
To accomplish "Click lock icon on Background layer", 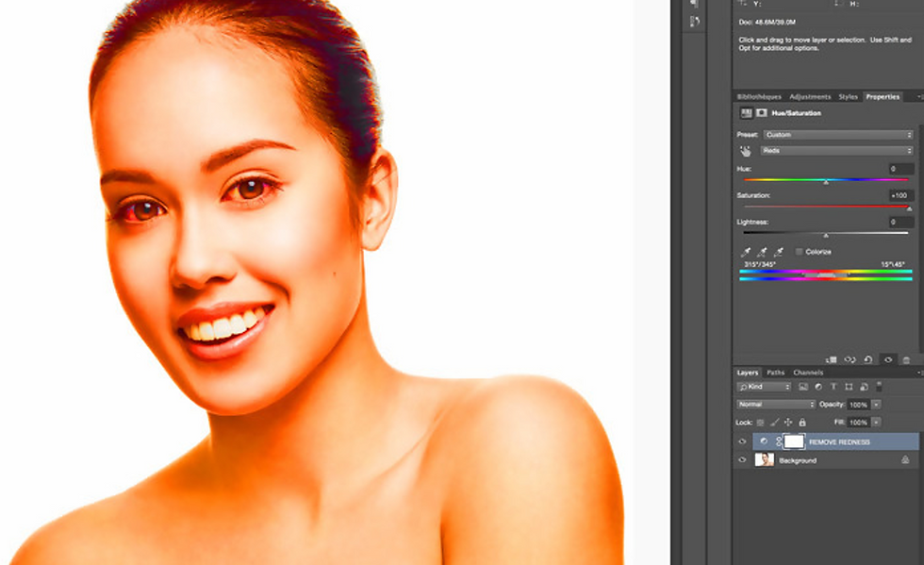I will [905, 460].
